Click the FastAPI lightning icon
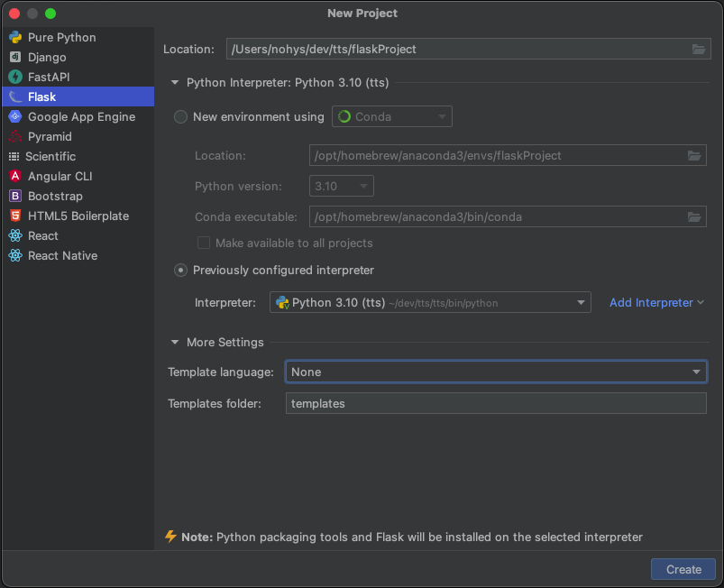Image resolution: width=724 pixels, height=588 pixels. [15, 77]
